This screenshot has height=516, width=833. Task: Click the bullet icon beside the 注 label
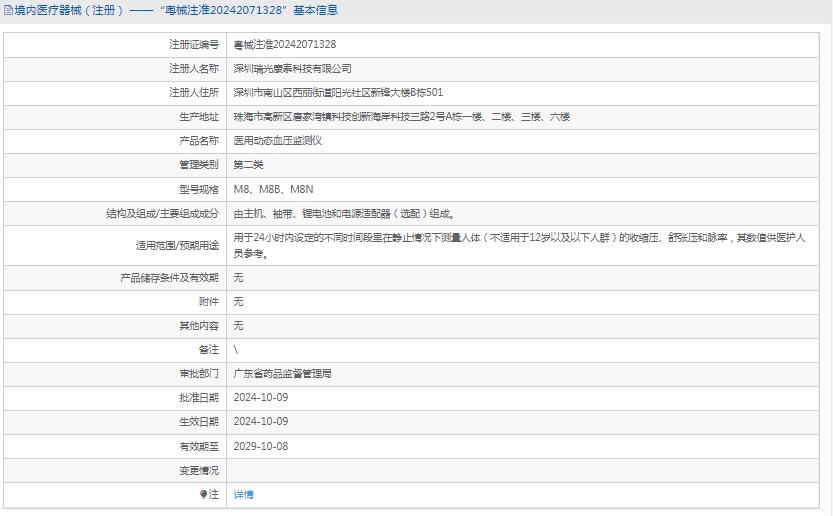pyautogui.click(x=203, y=494)
